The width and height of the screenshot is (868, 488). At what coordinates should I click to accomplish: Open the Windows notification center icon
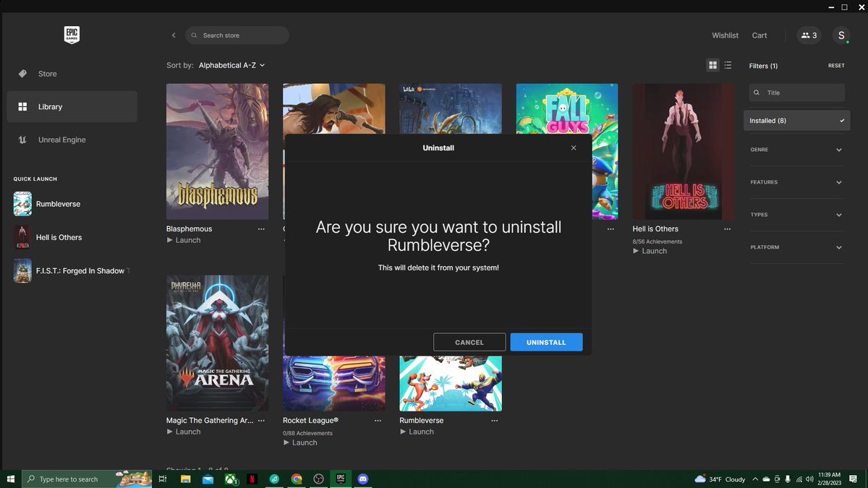[854, 479]
